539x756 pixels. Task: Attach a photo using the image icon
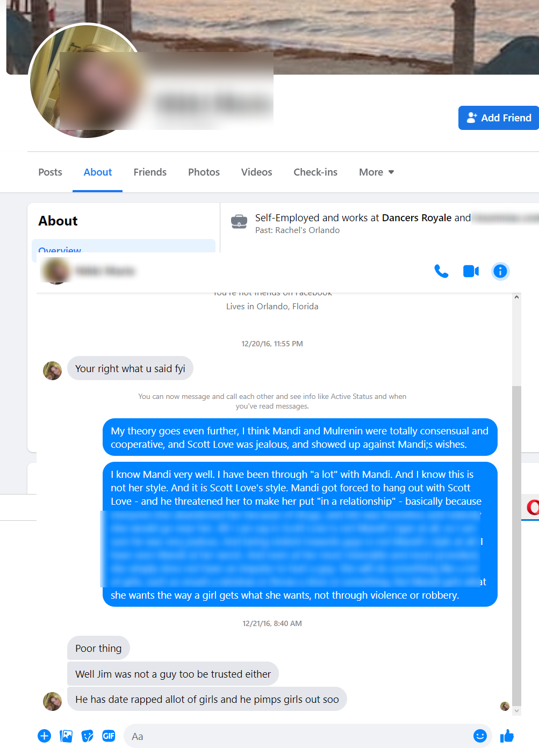(66, 736)
